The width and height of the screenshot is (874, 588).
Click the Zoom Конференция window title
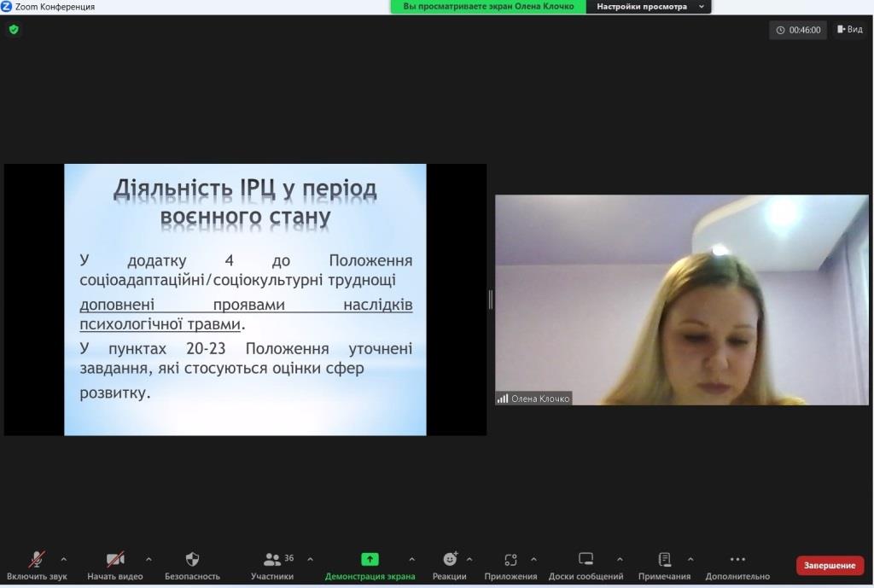pyautogui.click(x=55, y=7)
